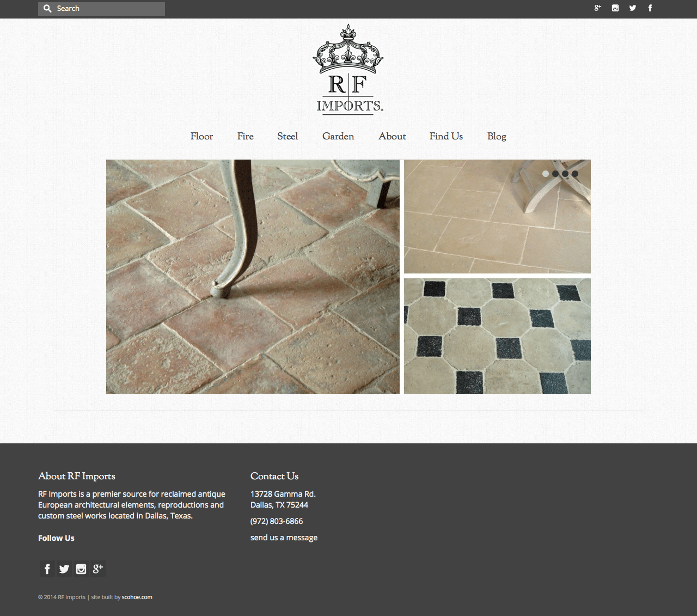Screen dimensions: 697x616
Task: Select the second slideshow dot indicator
Action: [555, 174]
